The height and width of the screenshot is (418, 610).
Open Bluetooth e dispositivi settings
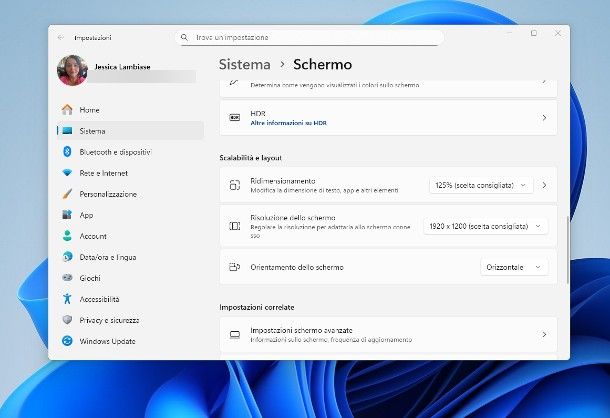coord(130,152)
